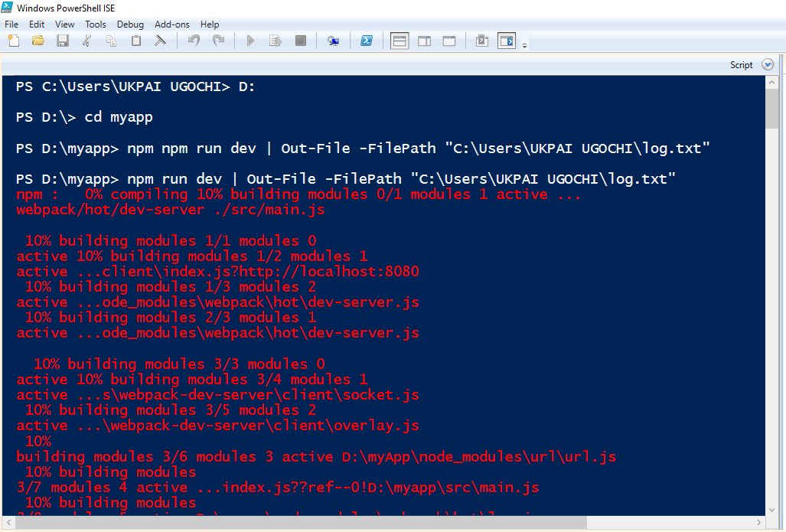786x532 pixels.
Task: Save the current script
Action: (x=63, y=41)
